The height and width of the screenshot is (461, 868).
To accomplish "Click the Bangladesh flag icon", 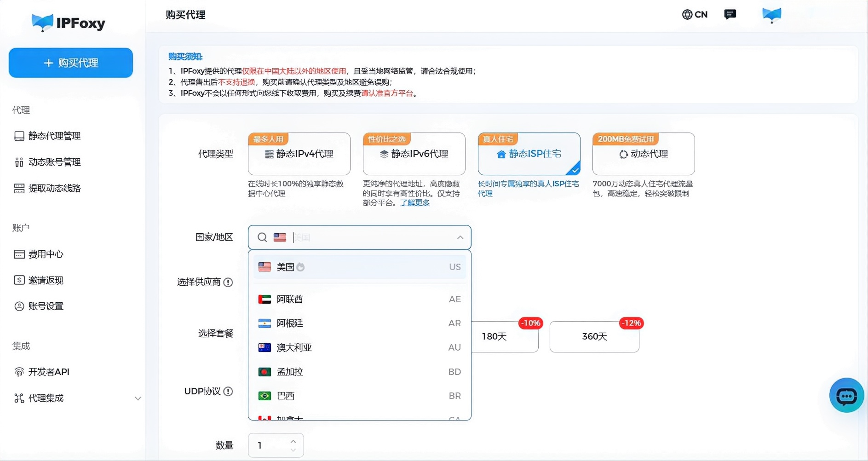I will [x=264, y=372].
